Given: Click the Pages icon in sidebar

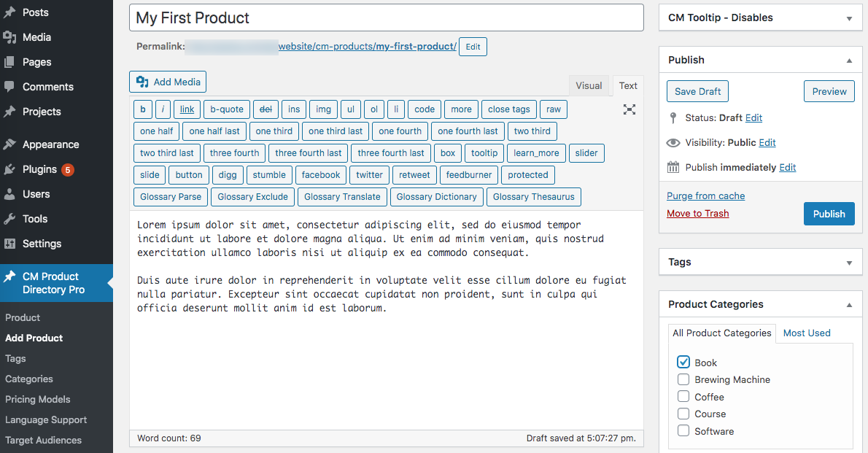Looking at the screenshot, I should (9, 62).
